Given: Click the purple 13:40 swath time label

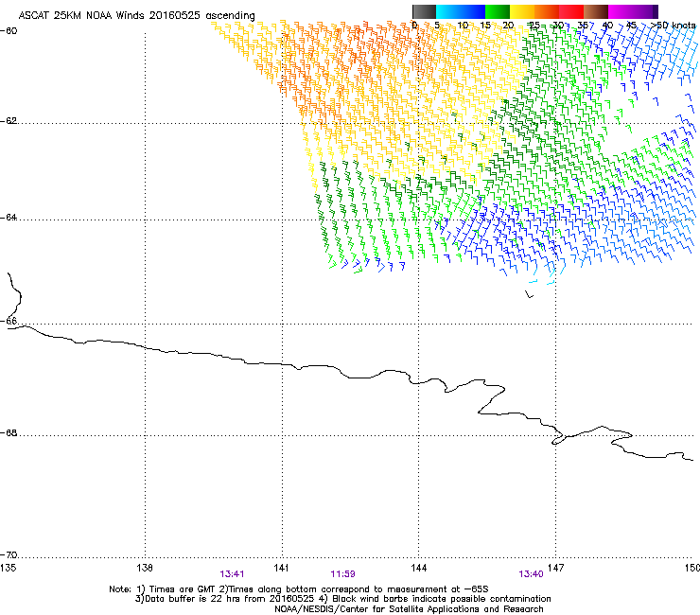Looking at the screenshot, I should (x=532, y=574).
